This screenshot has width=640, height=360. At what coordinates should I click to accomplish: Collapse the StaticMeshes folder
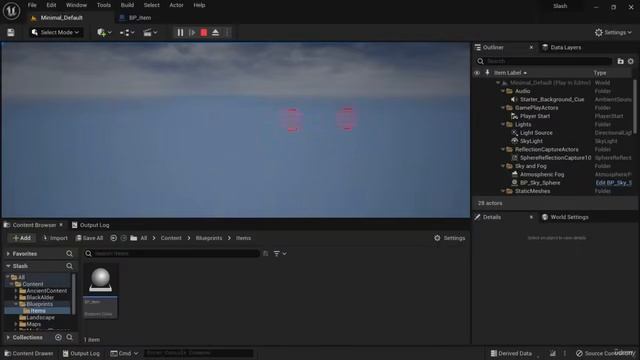click(503, 191)
